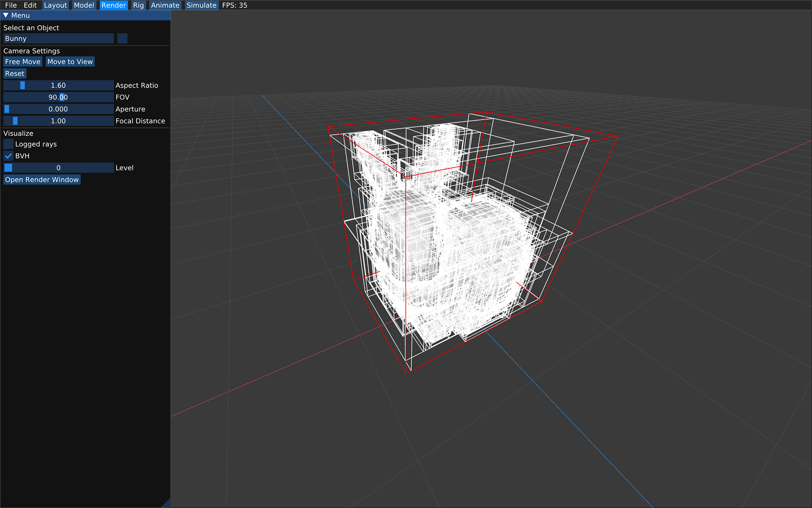Click the Focal Distance slider
This screenshot has height=508, width=812.
click(x=58, y=121)
